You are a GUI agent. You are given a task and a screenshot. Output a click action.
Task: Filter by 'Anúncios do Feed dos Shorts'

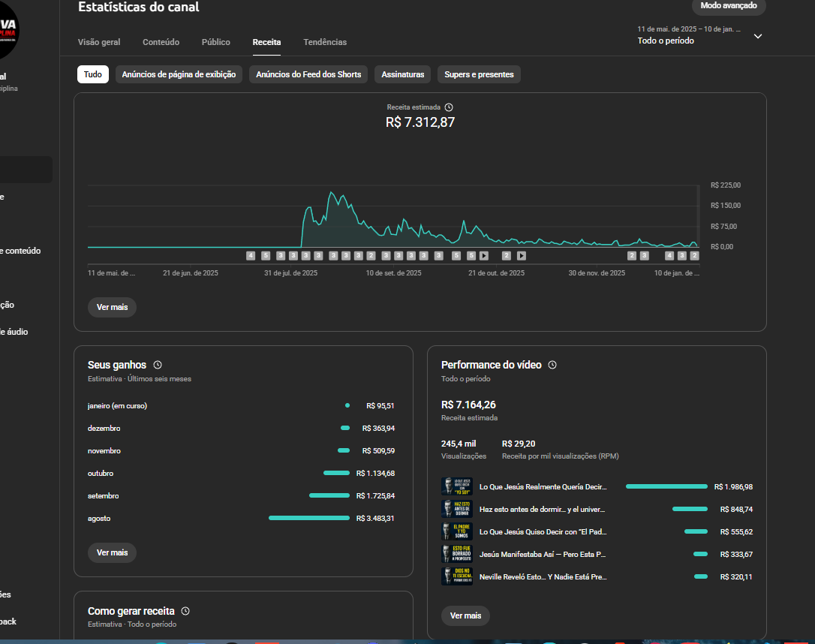(308, 74)
